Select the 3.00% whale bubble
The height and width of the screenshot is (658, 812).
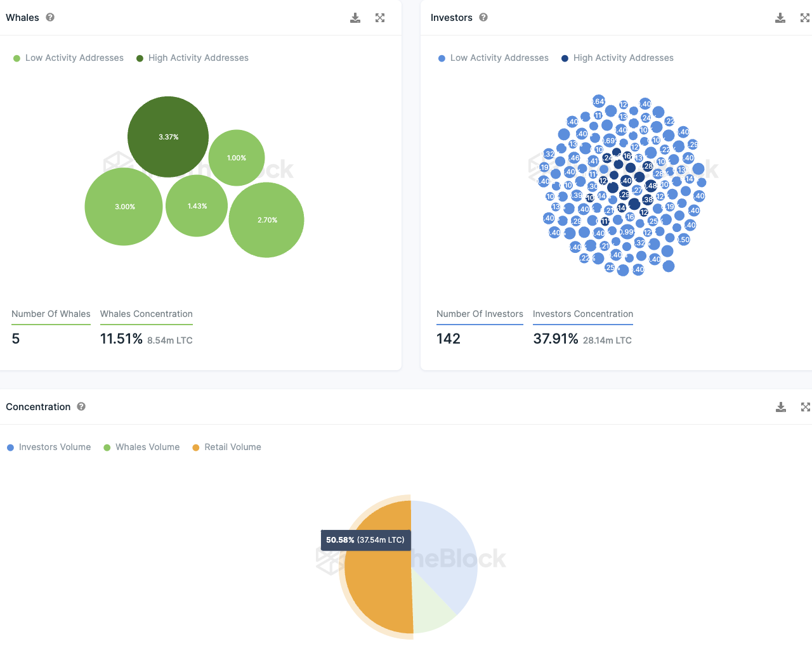tap(124, 207)
